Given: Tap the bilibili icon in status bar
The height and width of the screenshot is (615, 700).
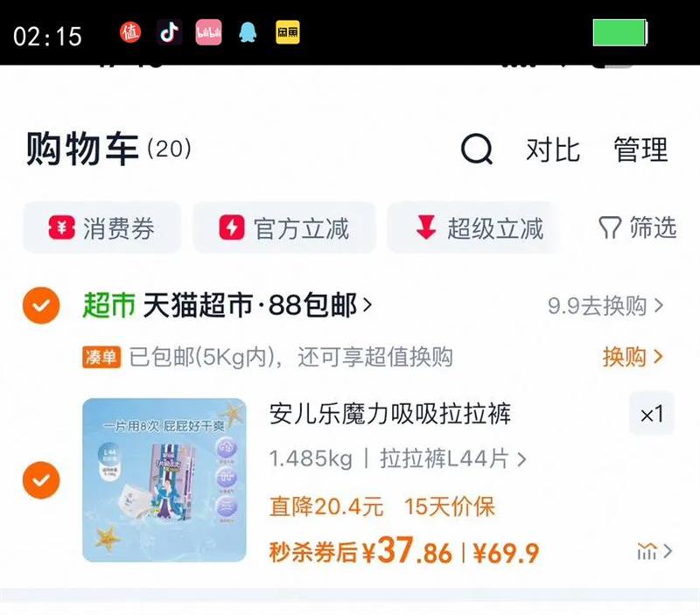Looking at the screenshot, I should pos(208,32).
